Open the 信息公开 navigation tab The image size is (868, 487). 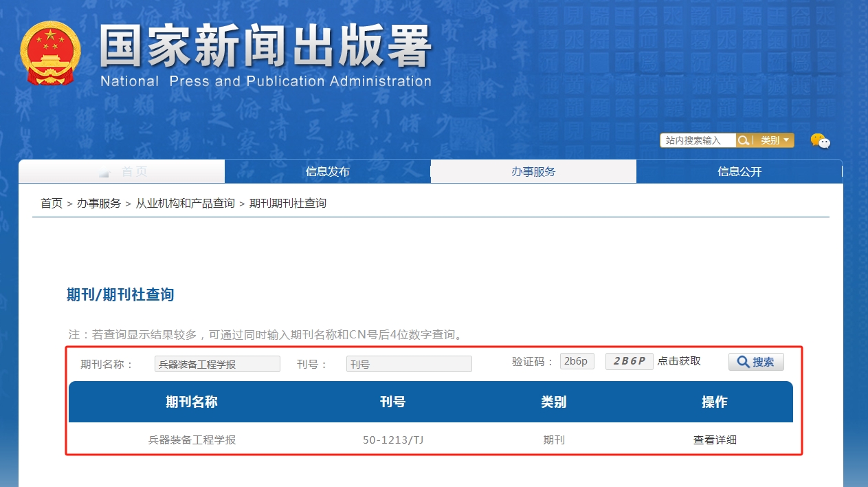tap(739, 171)
